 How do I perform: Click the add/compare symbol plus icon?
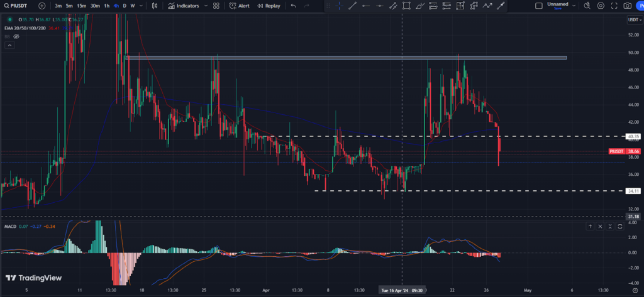click(42, 6)
